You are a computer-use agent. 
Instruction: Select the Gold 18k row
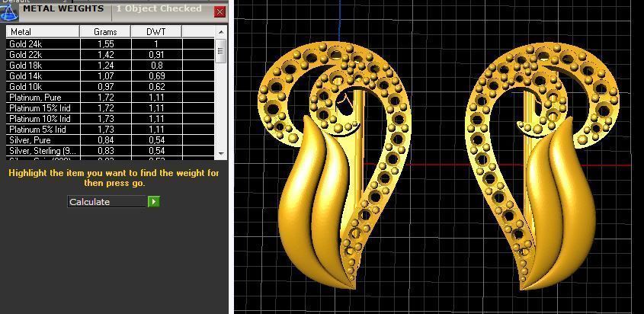click(x=110, y=66)
